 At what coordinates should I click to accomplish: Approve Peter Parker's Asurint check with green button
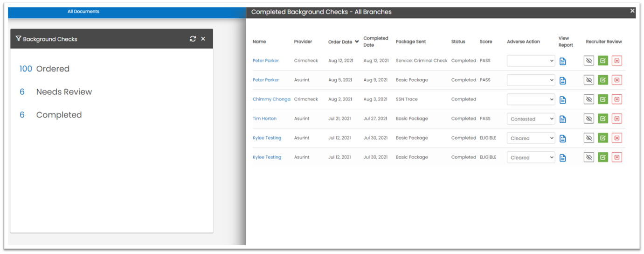[x=603, y=80]
